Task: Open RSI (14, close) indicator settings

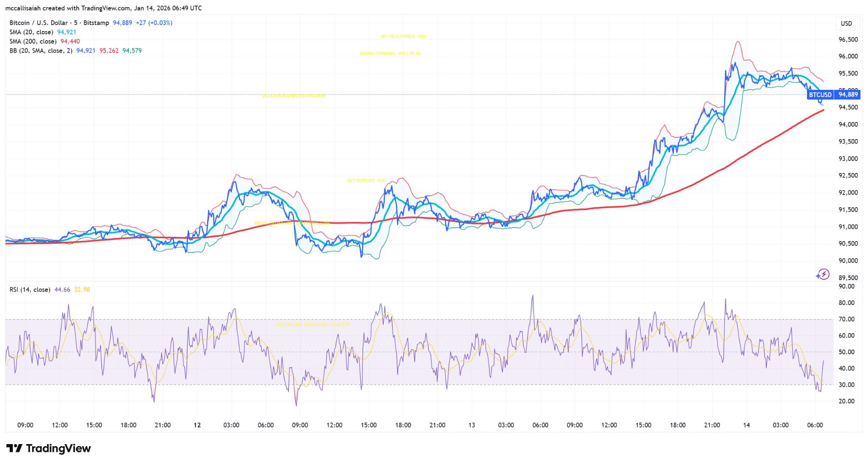Action: [31, 289]
